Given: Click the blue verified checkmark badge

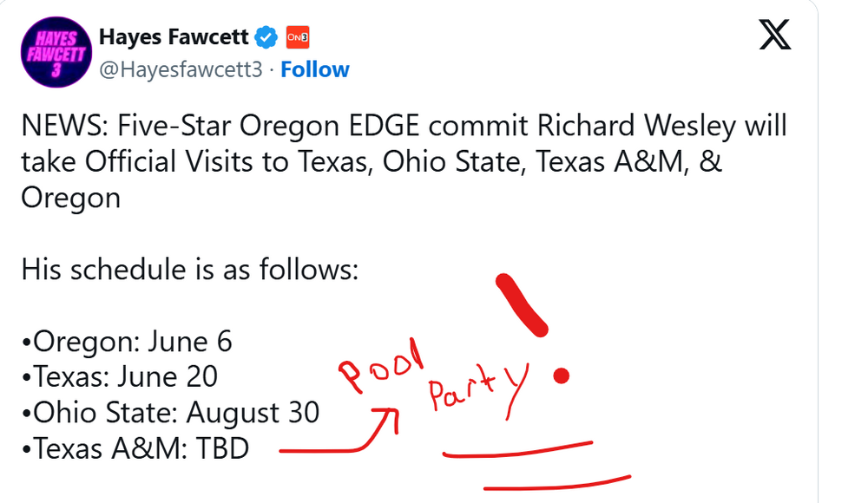Looking at the screenshot, I should tap(266, 36).
